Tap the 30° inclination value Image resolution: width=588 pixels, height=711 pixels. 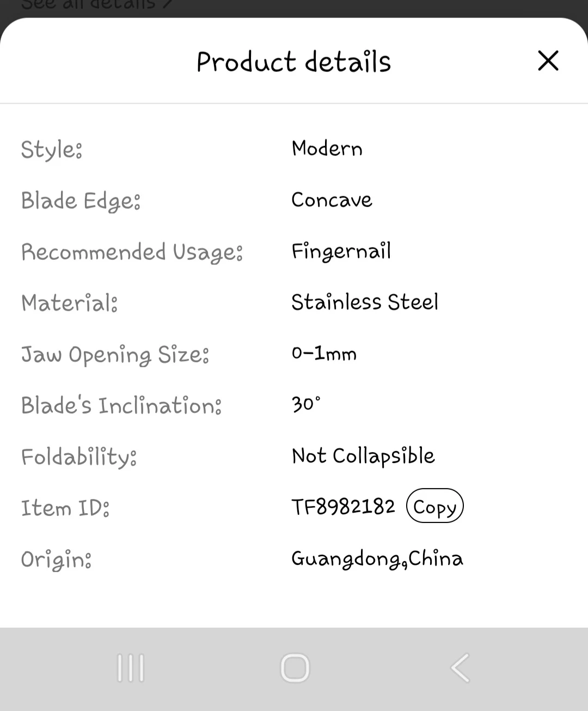[306, 404]
